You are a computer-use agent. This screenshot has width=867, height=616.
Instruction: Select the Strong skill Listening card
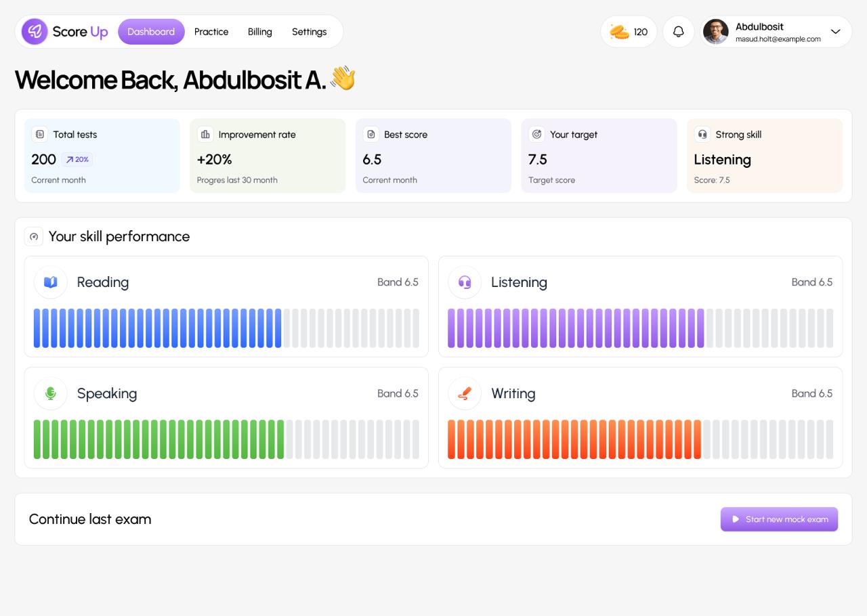coord(764,156)
